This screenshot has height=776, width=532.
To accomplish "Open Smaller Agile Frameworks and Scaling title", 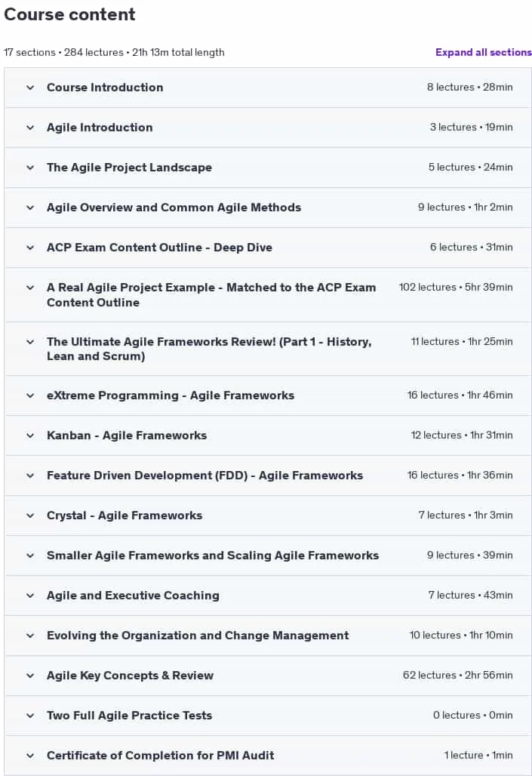I will tap(213, 556).
